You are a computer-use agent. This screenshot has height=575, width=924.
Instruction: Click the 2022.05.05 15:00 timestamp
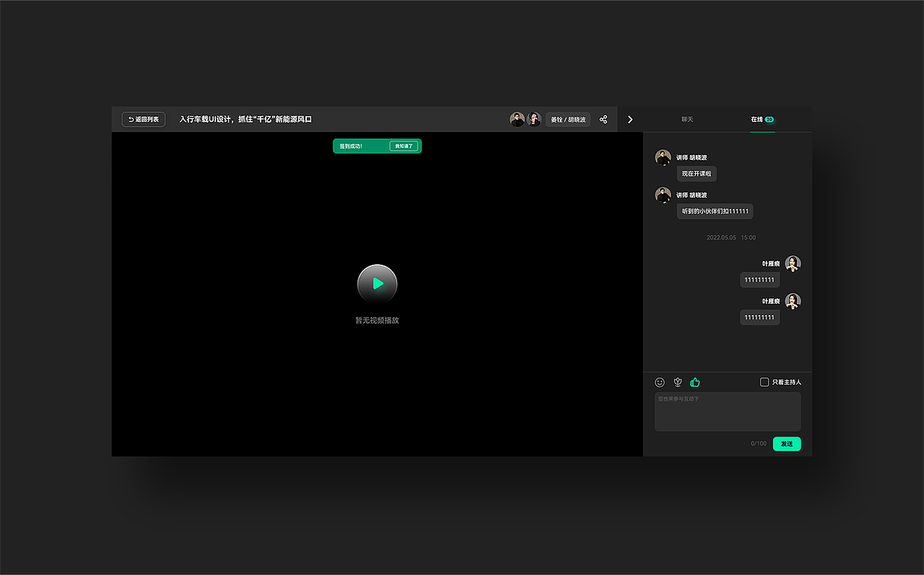pyautogui.click(x=731, y=237)
